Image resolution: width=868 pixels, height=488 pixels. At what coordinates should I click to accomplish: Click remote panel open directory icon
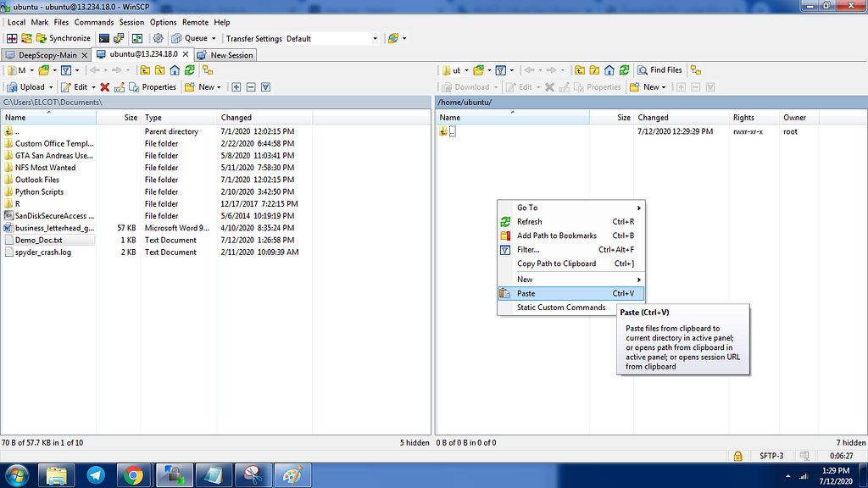click(x=479, y=70)
